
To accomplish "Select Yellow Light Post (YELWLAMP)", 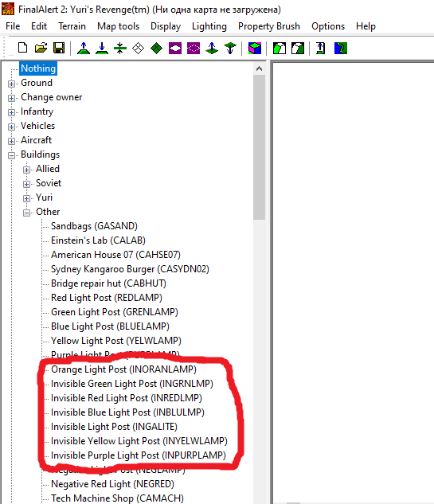I will tap(116, 341).
